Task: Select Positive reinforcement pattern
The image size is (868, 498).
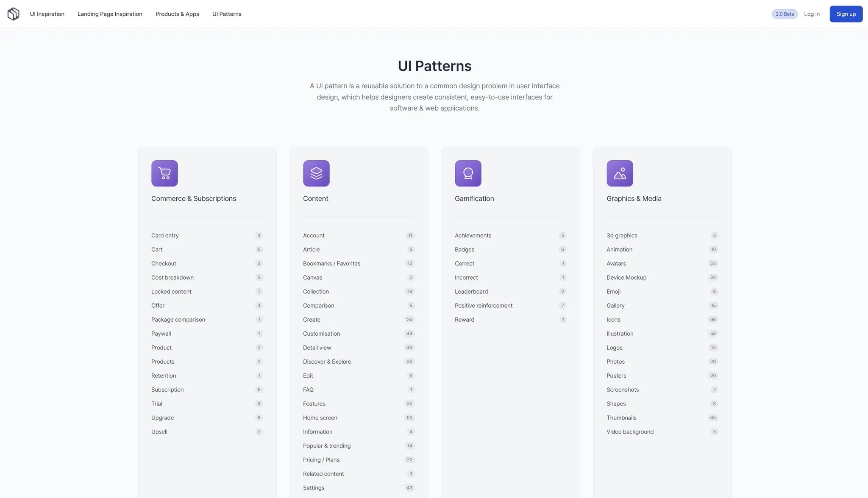Action: 484,306
